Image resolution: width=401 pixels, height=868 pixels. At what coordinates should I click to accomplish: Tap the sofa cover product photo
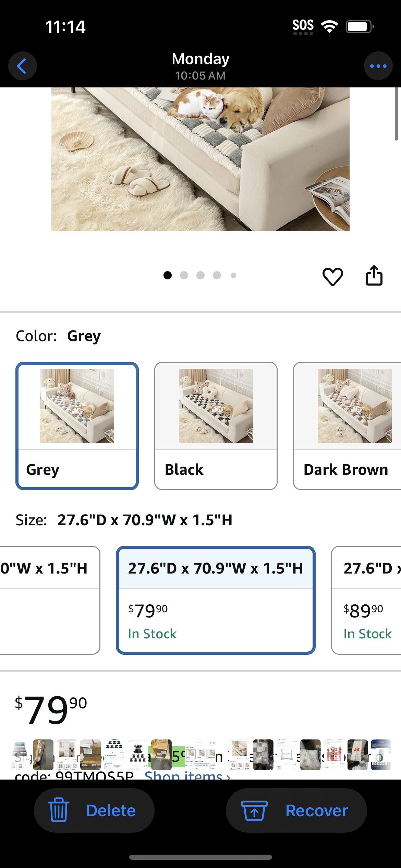200,159
